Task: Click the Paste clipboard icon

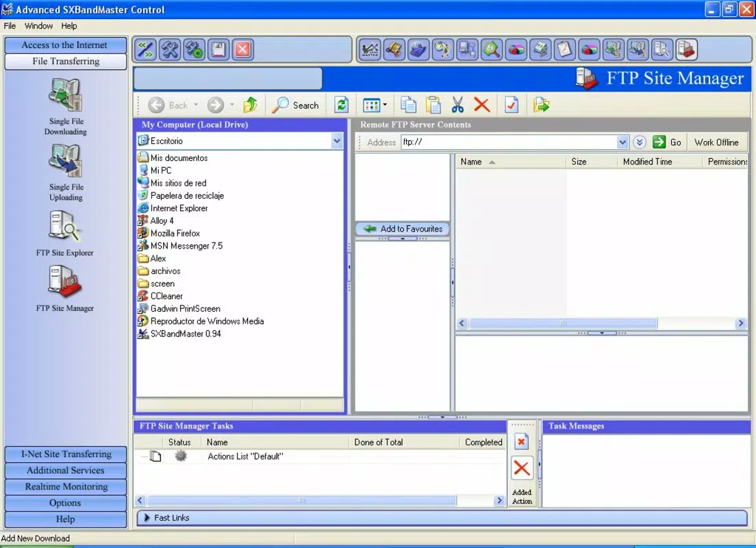Action: pyautogui.click(x=433, y=105)
